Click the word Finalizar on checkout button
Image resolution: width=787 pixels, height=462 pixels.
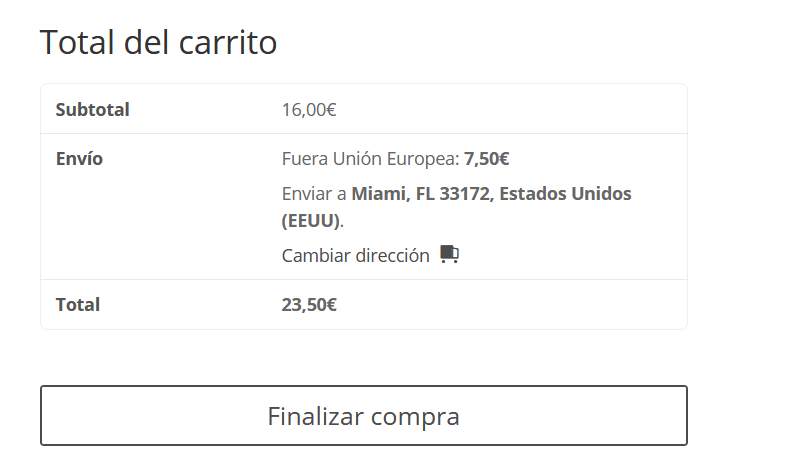[316, 416]
